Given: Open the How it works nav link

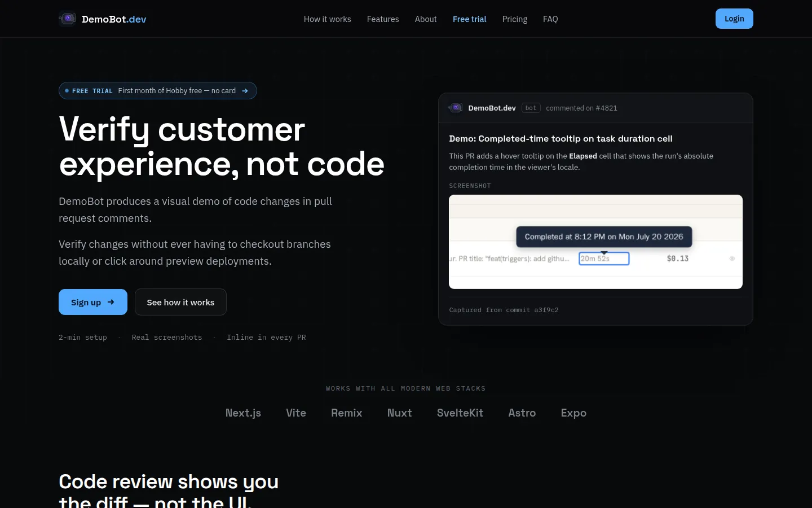Looking at the screenshot, I should click(327, 19).
